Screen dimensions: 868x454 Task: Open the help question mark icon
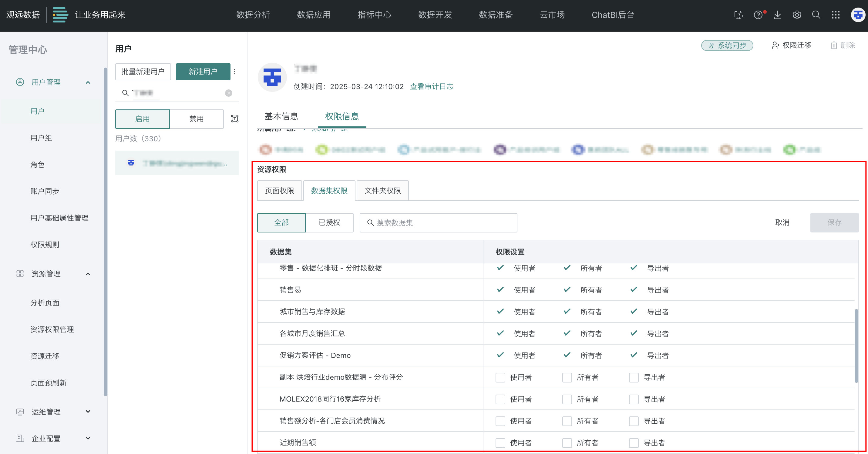pyautogui.click(x=758, y=15)
